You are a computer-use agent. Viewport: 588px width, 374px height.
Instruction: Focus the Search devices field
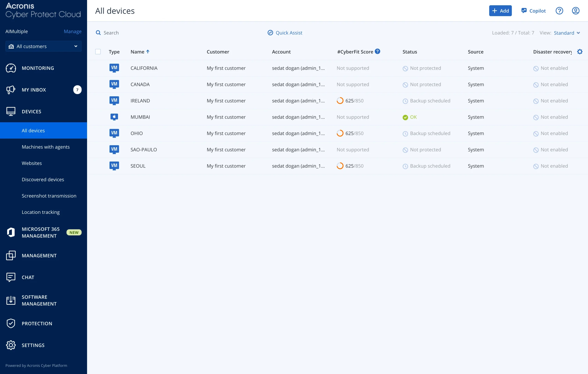pyautogui.click(x=111, y=33)
